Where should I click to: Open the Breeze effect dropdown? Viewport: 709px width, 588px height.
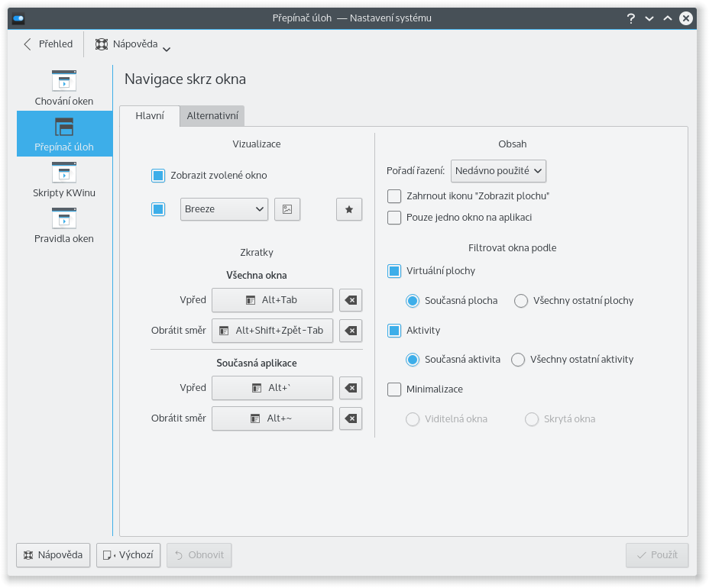click(224, 209)
